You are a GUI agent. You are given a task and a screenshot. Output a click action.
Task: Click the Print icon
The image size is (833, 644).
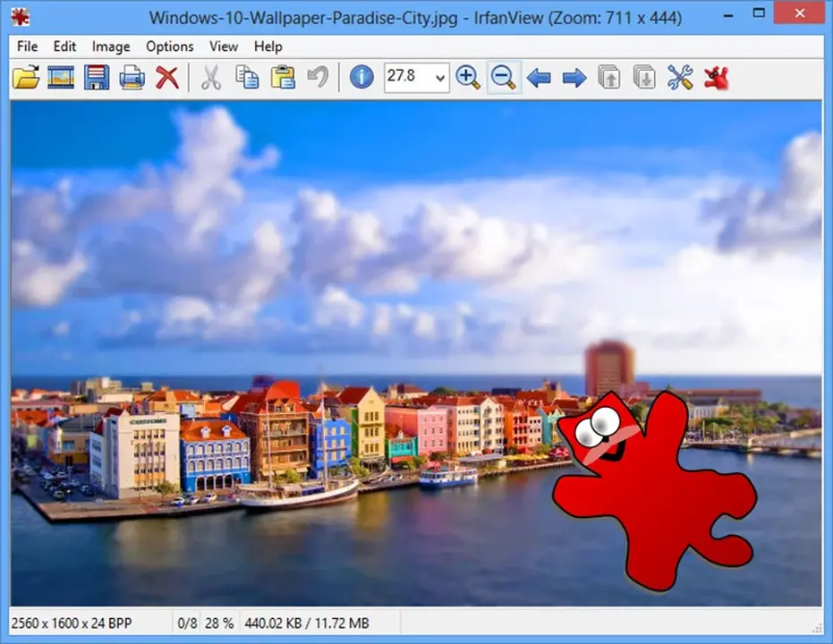pyautogui.click(x=132, y=78)
